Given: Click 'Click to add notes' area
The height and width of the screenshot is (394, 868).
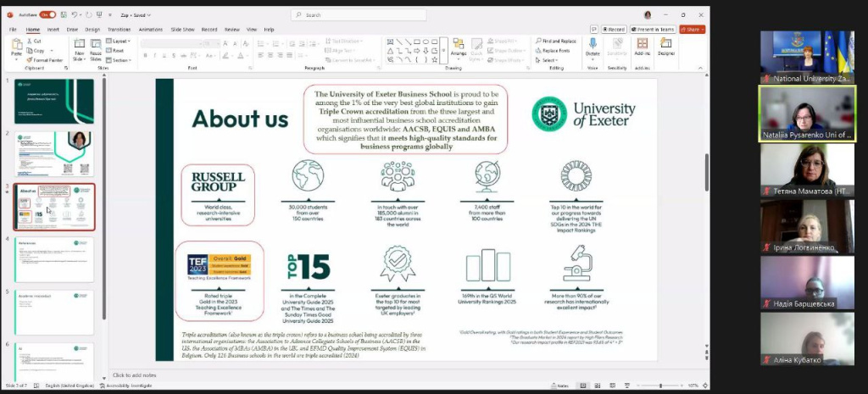Looking at the screenshot, I should pyautogui.click(x=135, y=375).
